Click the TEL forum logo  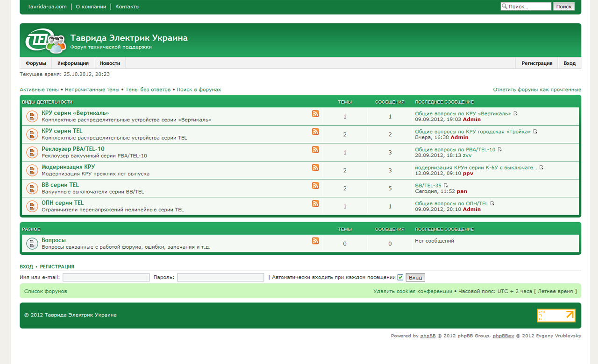coord(45,41)
